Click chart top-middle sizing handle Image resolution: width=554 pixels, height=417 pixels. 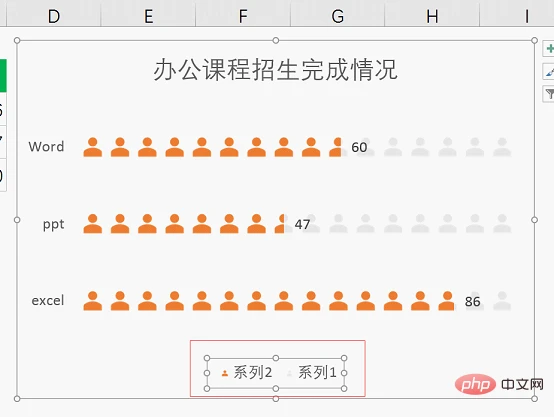pyautogui.click(x=276, y=41)
